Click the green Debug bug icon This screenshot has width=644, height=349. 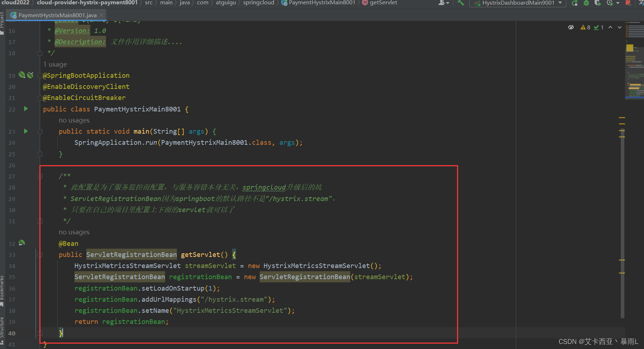(586, 3)
